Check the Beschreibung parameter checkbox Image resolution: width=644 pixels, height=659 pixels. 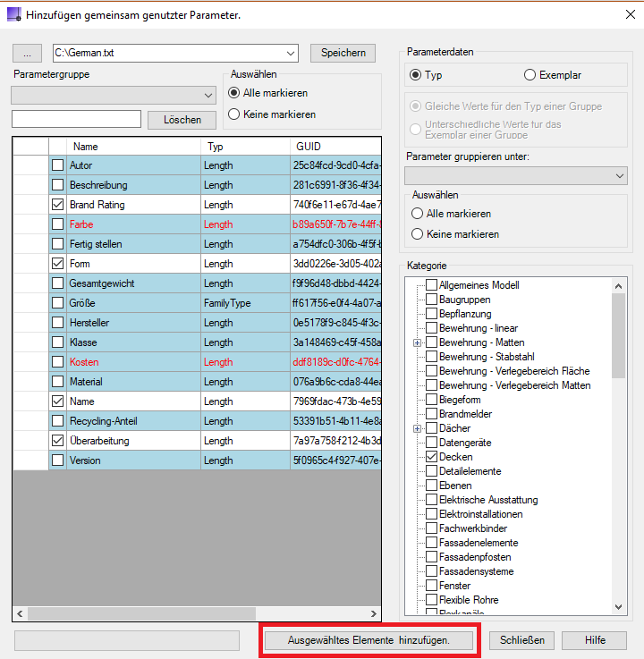[57, 185]
